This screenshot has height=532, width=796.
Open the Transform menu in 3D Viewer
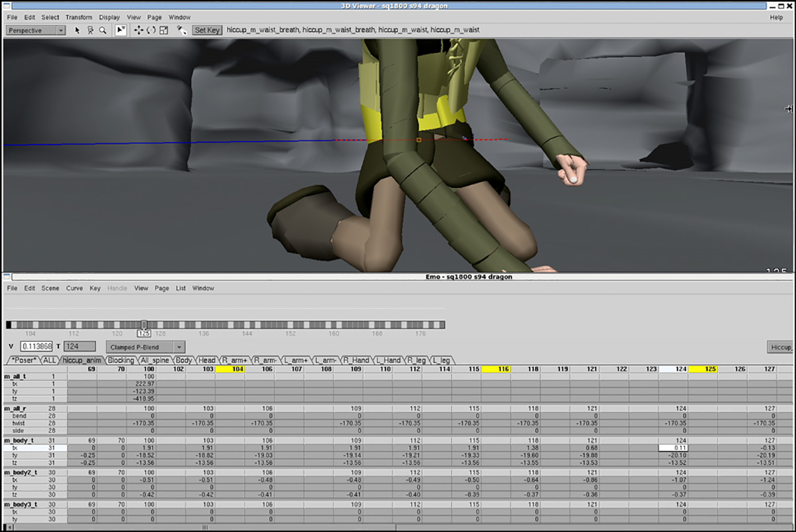pyautogui.click(x=79, y=17)
